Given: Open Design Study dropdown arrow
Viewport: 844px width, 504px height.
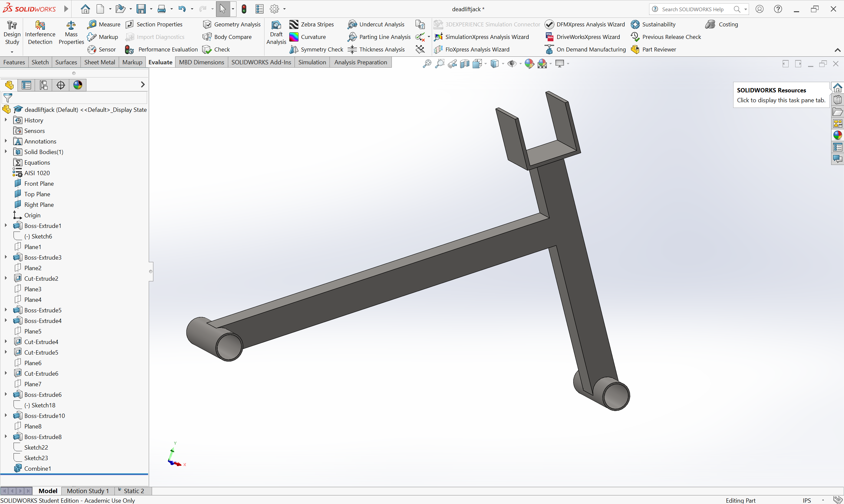Looking at the screenshot, I should (12, 52).
